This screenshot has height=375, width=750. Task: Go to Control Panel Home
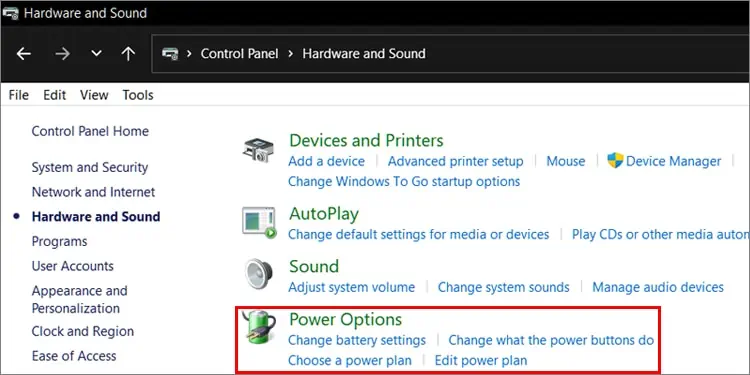(x=90, y=131)
